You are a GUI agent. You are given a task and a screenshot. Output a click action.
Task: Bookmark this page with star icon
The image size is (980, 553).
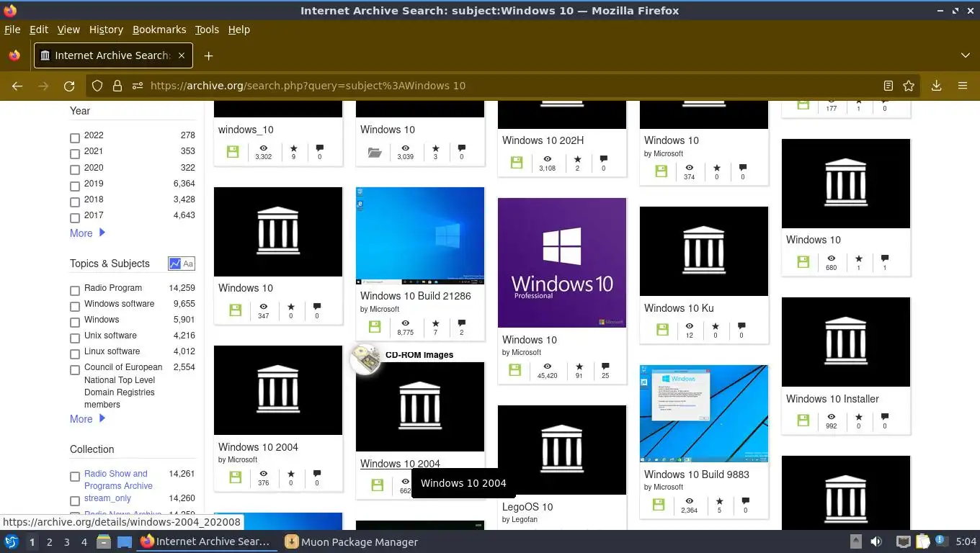[x=909, y=86]
